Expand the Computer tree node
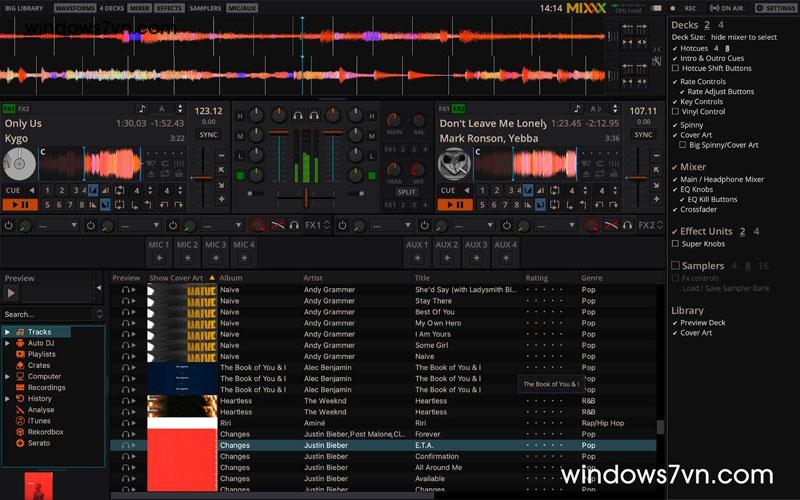The image size is (800, 500). coord(7,377)
